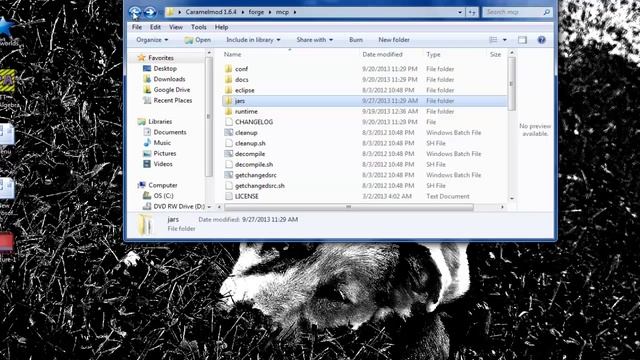
Task: Open the Tools menu
Action: pos(199,27)
